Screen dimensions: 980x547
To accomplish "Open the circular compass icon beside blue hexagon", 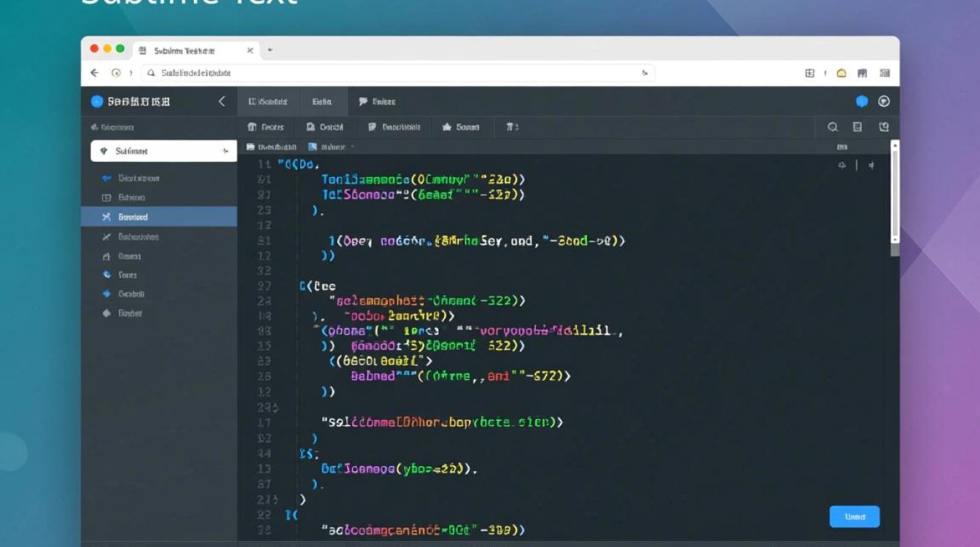I will (x=884, y=101).
